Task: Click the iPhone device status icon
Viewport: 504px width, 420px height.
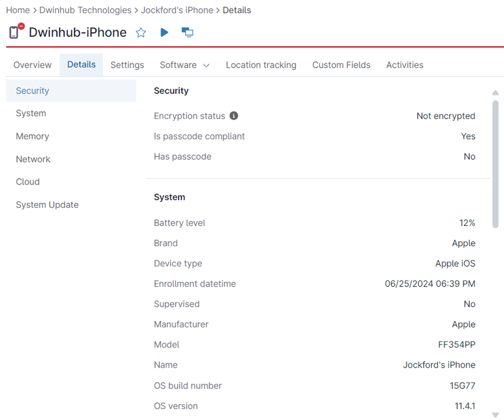Action: 15,32
